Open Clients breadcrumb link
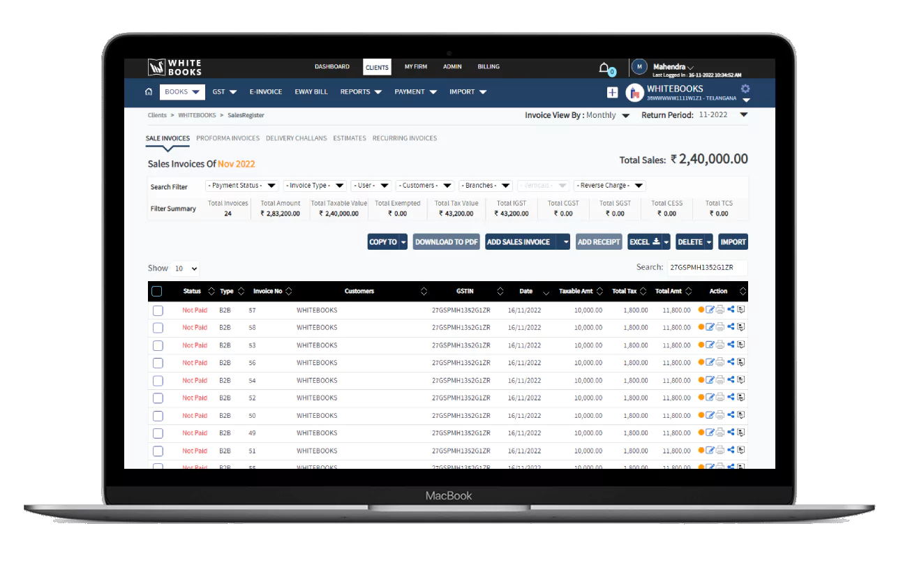 point(157,115)
